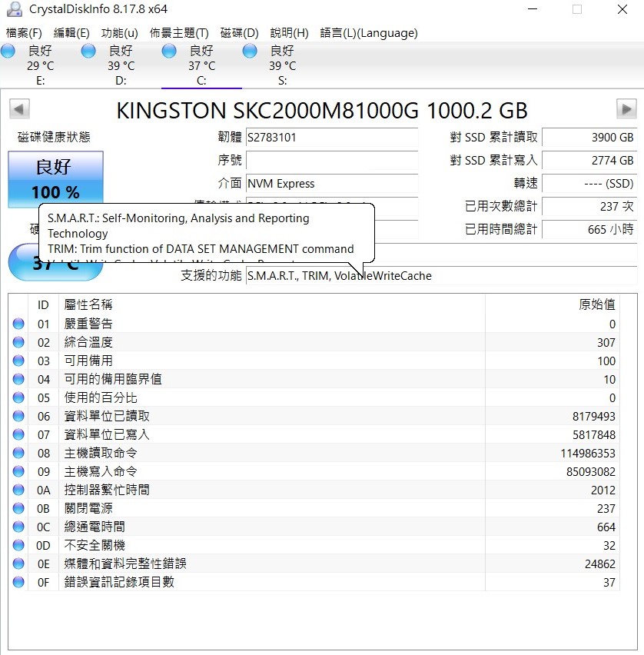
Task: Click the status dot next to 關閉電源
Action: point(17,508)
